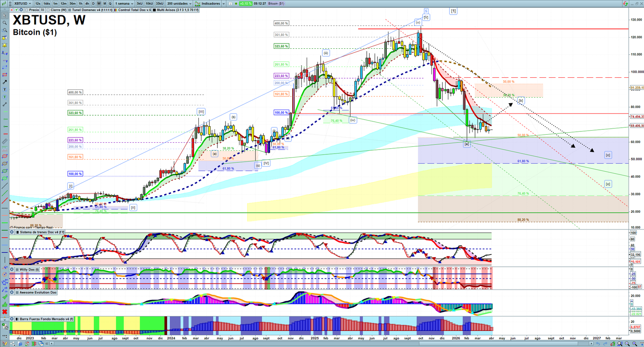The image size is (644, 347).
Task: Switch to the 4h timeframe
Action: click(87, 4)
